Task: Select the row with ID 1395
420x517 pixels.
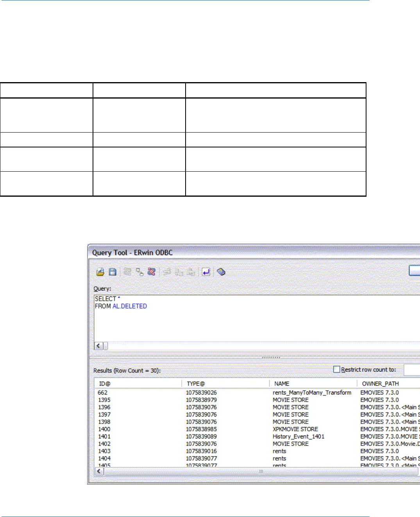Action: [x=258, y=400]
